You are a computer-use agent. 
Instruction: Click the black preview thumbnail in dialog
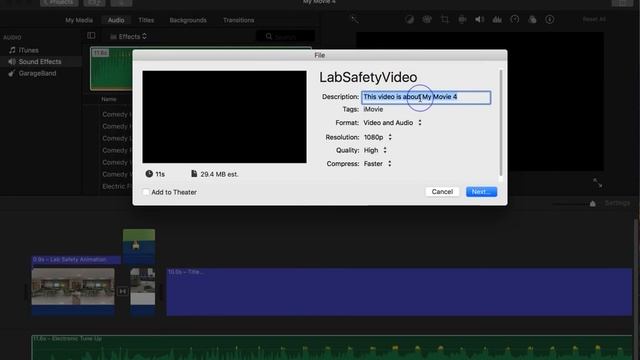pyautogui.click(x=224, y=117)
